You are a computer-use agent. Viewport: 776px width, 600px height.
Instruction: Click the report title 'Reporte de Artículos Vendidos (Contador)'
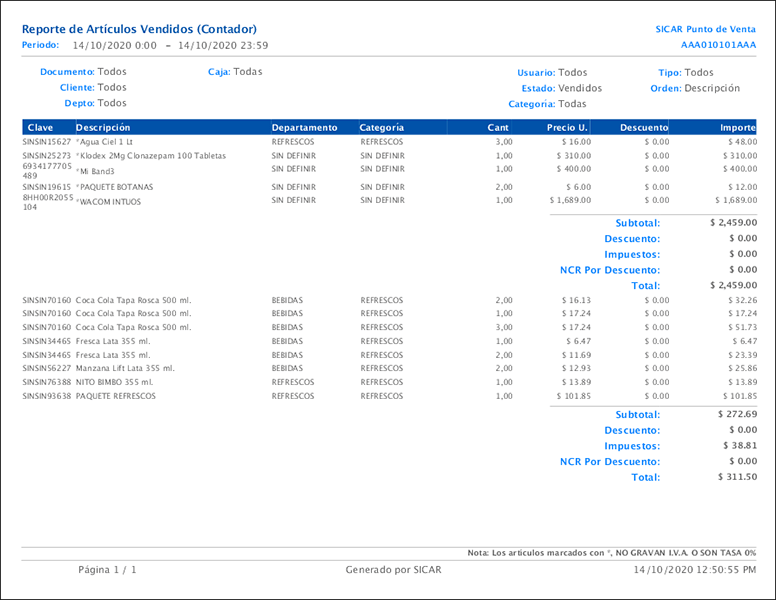[139, 29]
